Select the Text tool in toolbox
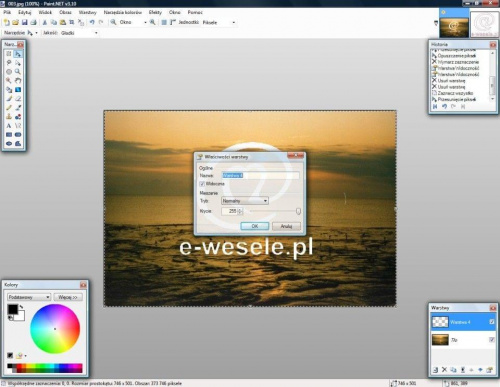This screenshot has width=500, height=387. (x=9, y=126)
